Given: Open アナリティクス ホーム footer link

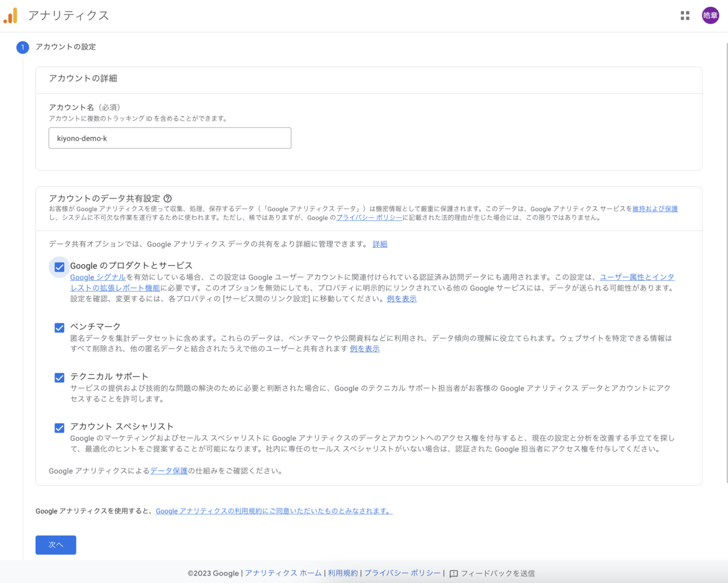Looking at the screenshot, I should [283, 573].
